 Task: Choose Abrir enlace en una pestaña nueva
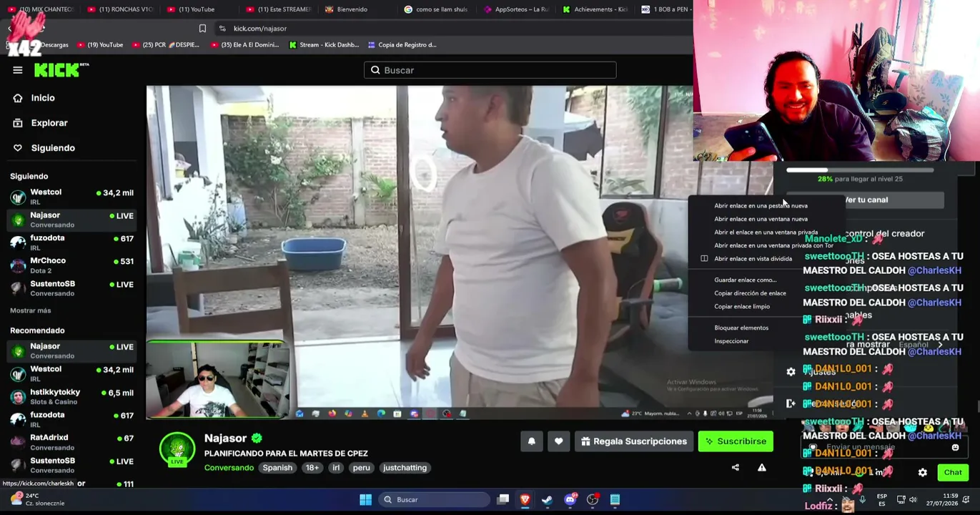click(761, 206)
